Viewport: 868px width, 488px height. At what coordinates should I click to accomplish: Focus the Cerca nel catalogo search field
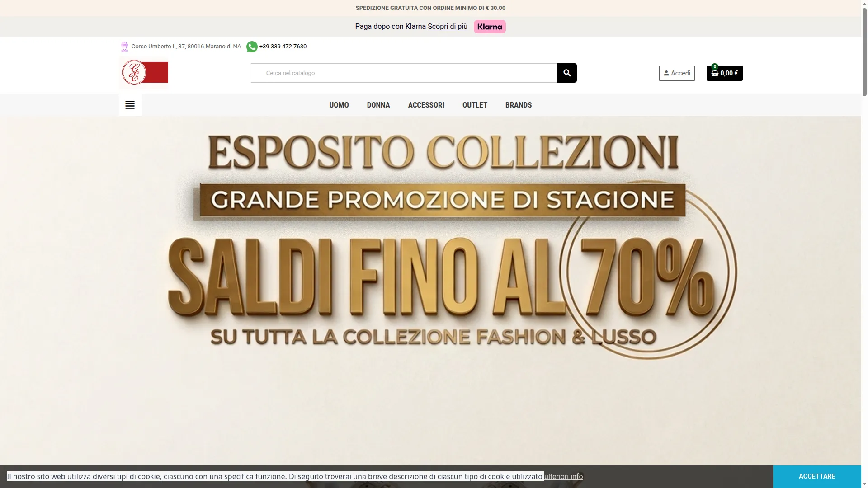(403, 73)
